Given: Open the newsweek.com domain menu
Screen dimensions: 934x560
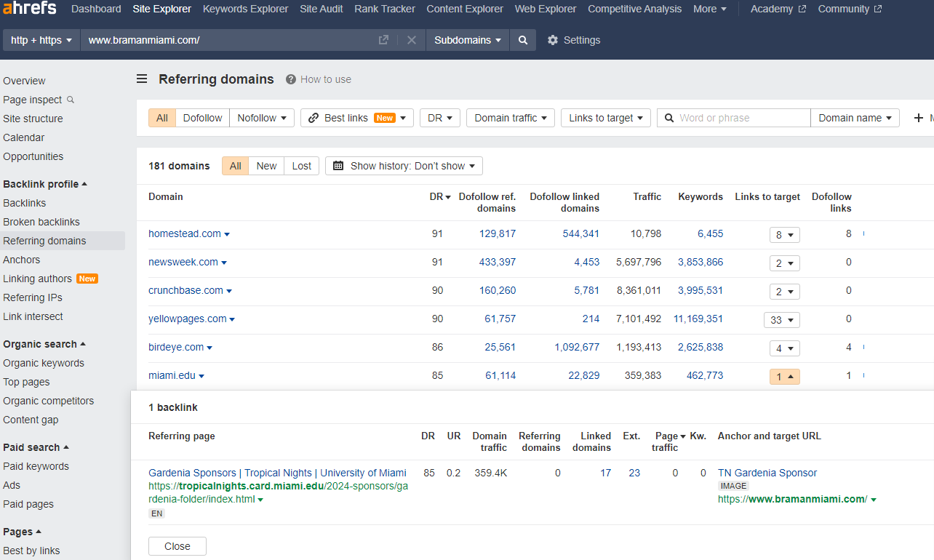Looking at the screenshot, I should [x=224, y=263].
